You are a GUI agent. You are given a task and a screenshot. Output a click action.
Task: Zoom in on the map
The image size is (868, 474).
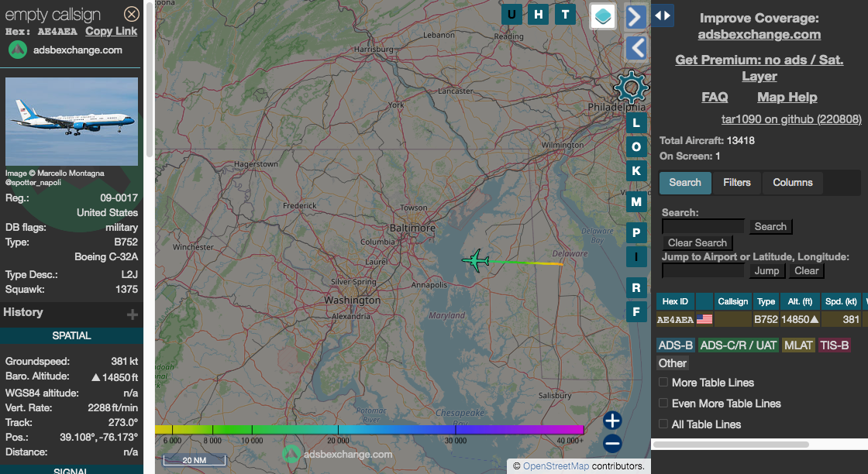612,421
